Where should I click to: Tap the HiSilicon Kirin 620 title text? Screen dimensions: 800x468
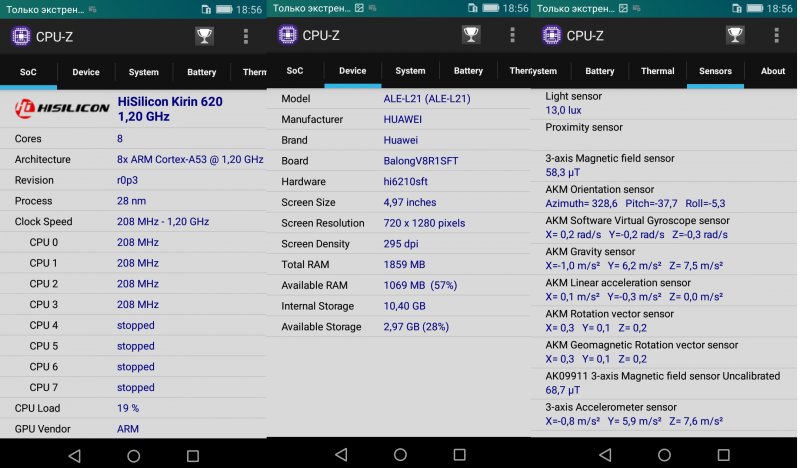click(170, 109)
